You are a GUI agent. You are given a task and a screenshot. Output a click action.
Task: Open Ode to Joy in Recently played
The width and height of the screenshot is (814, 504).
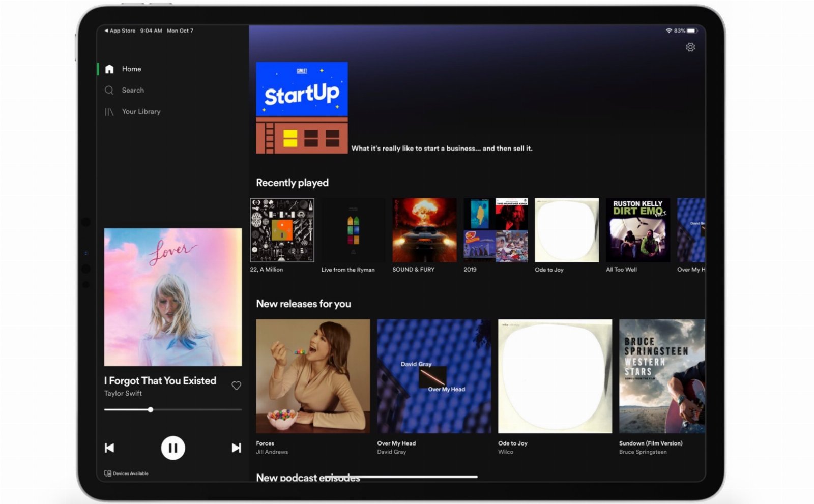567,230
